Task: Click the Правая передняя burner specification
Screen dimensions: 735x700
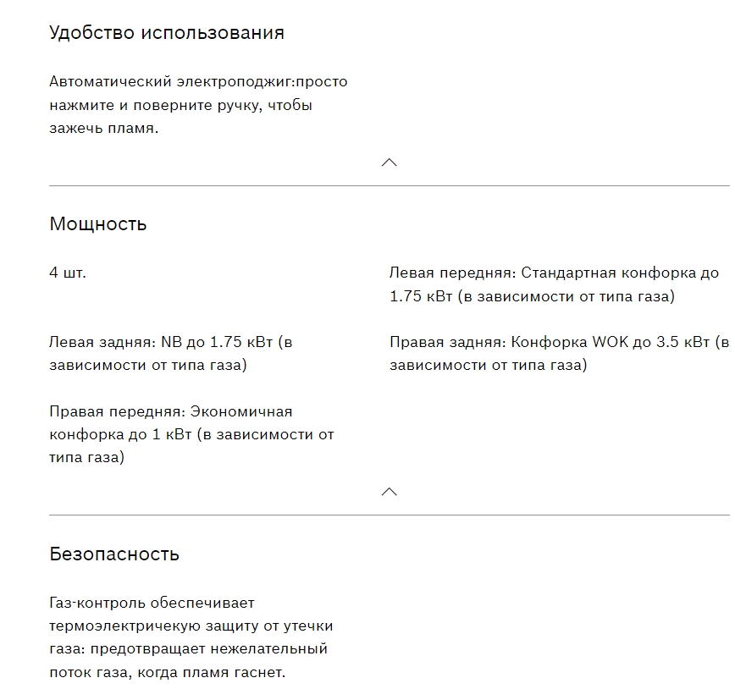Action: pyautogui.click(x=191, y=434)
